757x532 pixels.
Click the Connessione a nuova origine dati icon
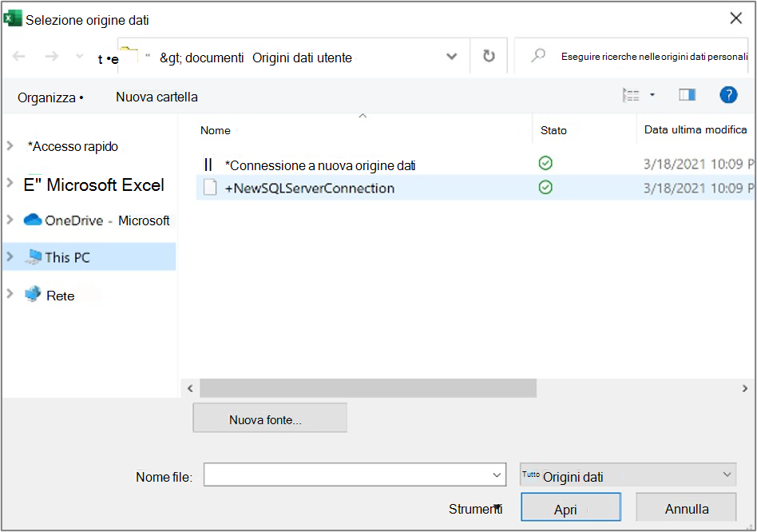[208, 165]
